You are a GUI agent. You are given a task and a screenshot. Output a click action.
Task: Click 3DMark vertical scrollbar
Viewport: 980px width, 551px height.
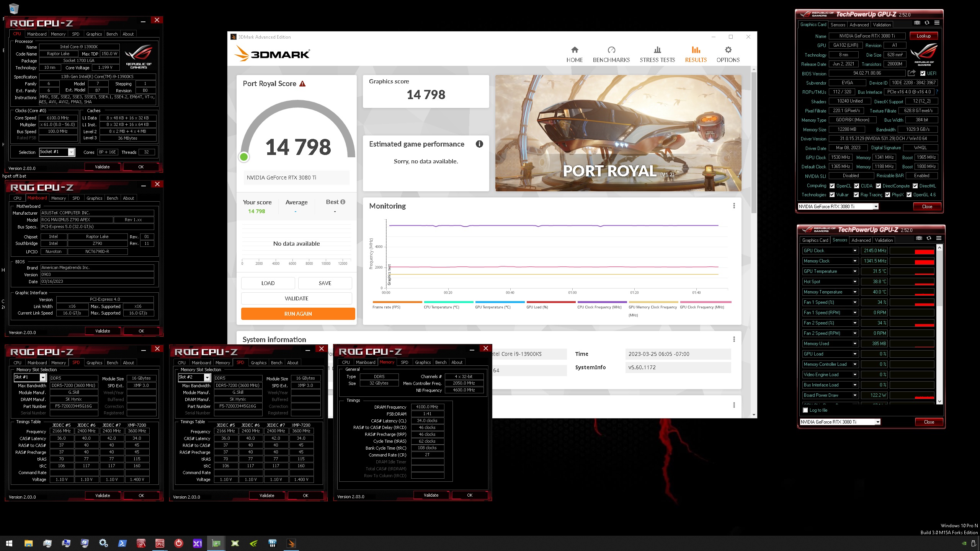[x=754, y=142]
